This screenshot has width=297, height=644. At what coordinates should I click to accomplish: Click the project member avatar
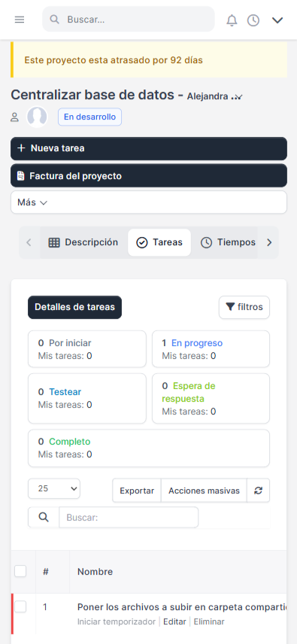(x=37, y=117)
